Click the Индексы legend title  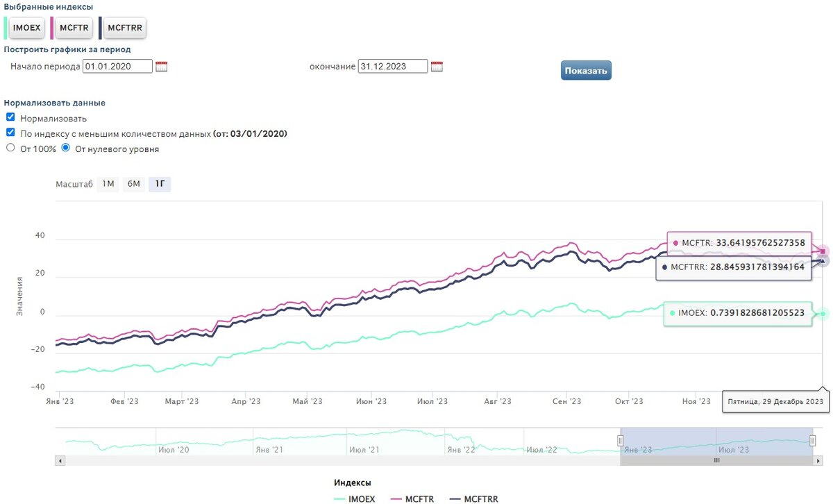pos(353,482)
